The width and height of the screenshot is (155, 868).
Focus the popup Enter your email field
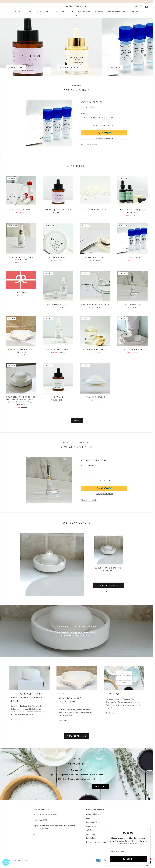128,851
